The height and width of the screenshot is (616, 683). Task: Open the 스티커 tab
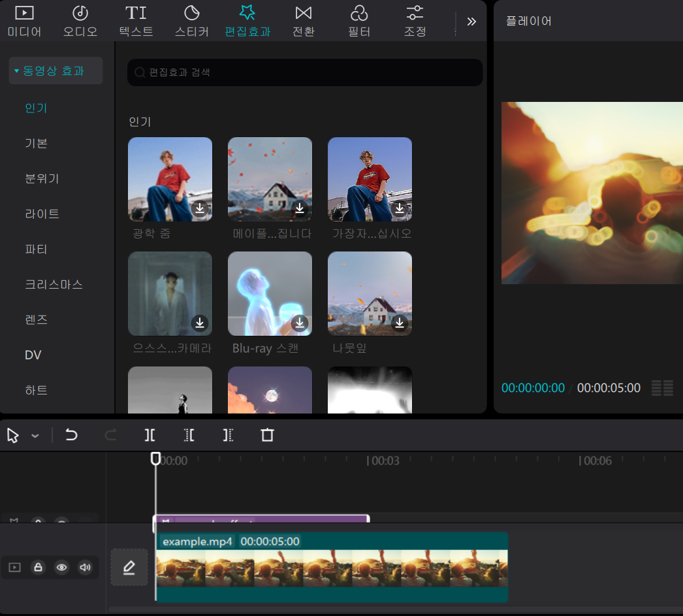(x=192, y=21)
